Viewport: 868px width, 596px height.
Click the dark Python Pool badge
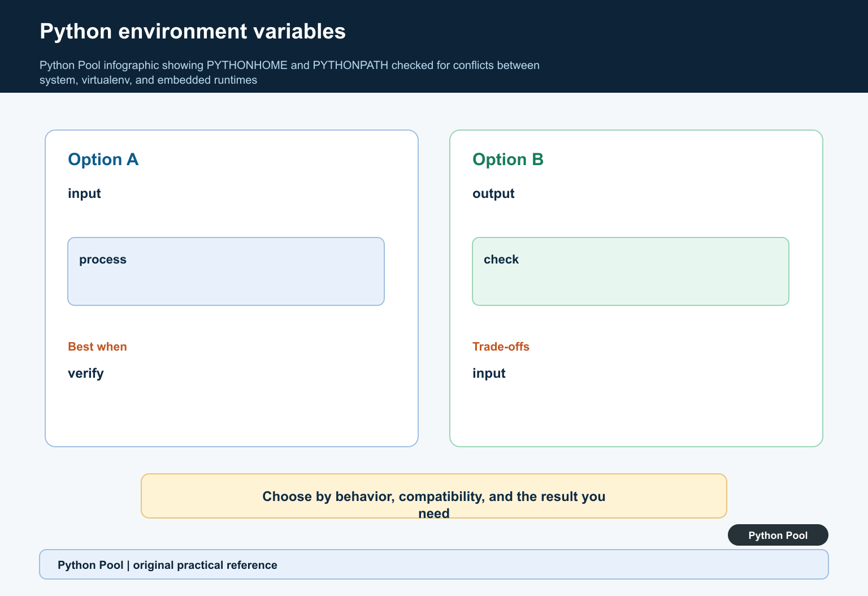point(778,535)
